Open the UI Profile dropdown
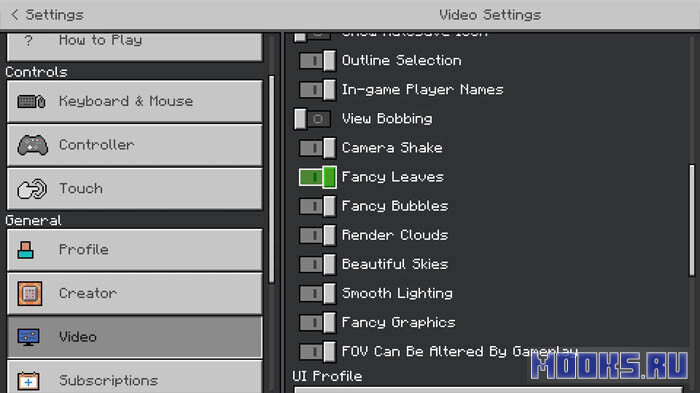The width and height of the screenshot is (700, 393). (x=488, y=390)
